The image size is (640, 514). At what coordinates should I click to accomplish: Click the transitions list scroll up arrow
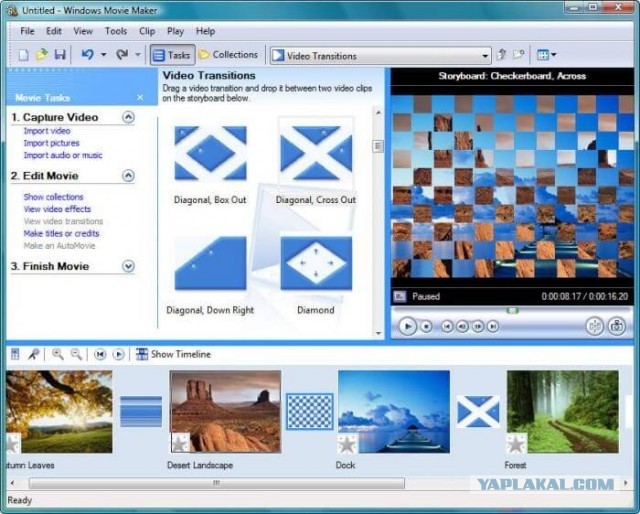coord(378,112)
